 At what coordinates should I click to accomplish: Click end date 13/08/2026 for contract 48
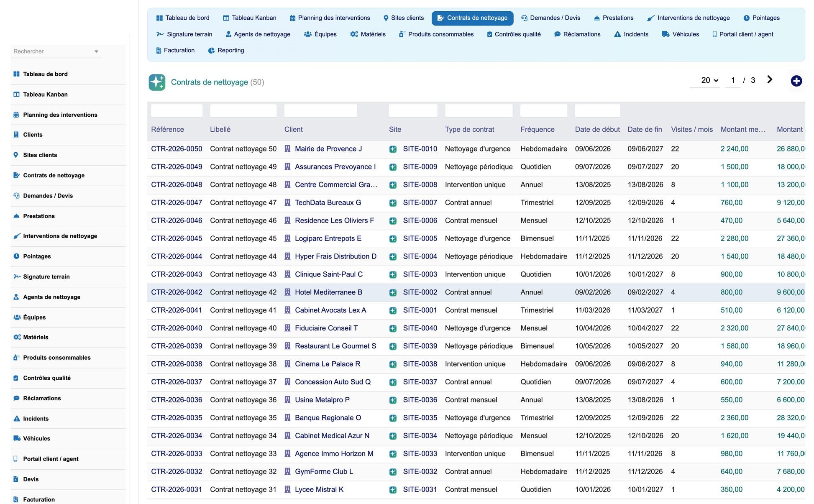645,185
